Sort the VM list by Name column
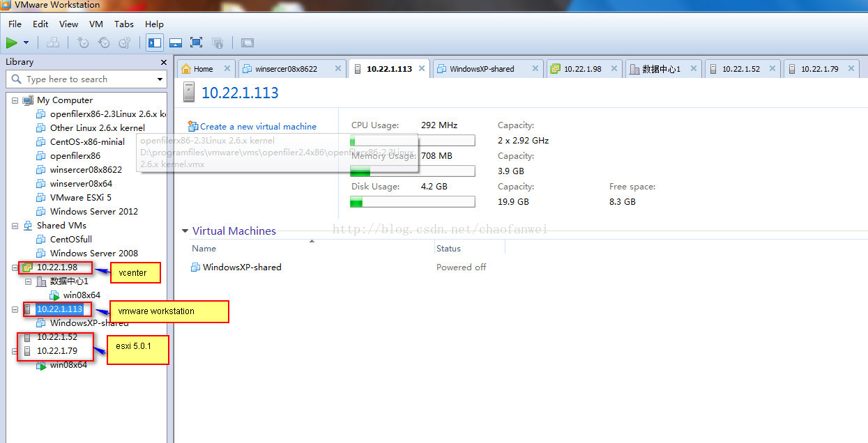The image size is (868, 443). [x=204, y=249]
